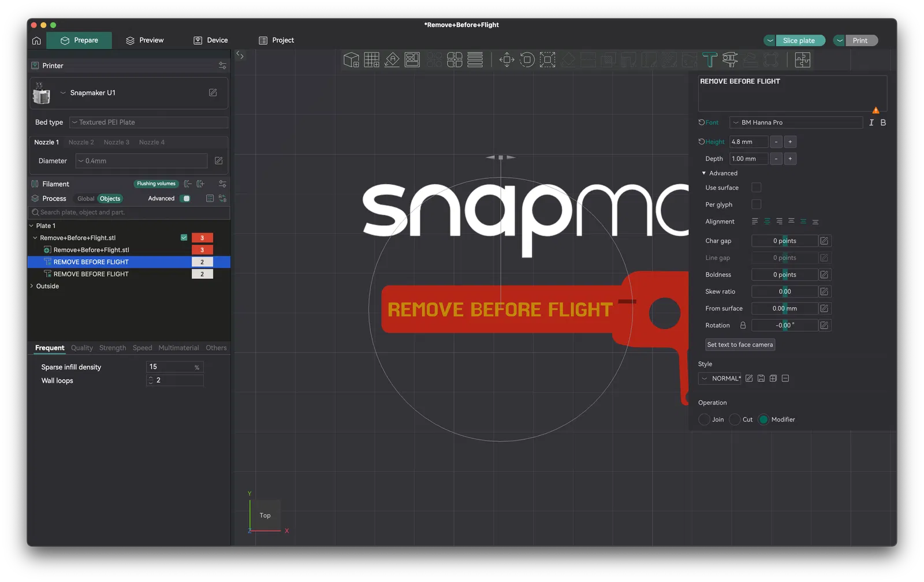Select the Strength settings tab
The image size is (924, 582).
point(113,348)
